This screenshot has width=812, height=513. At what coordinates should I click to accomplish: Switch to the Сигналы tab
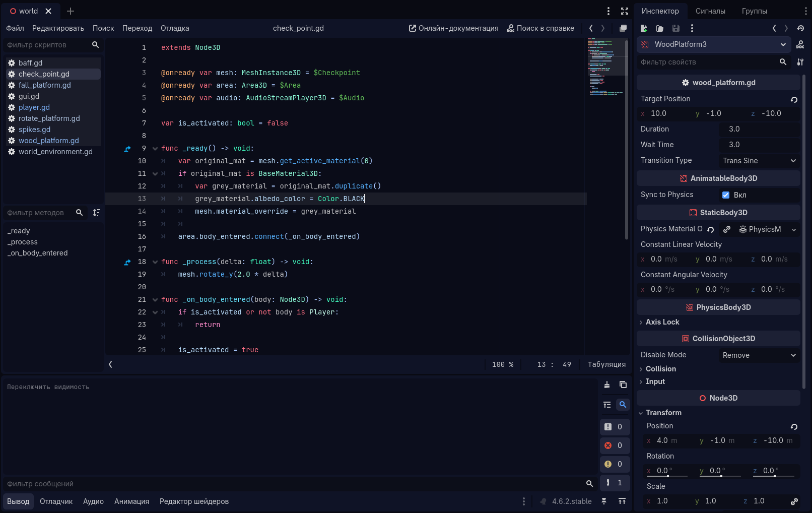click(710, 11)
